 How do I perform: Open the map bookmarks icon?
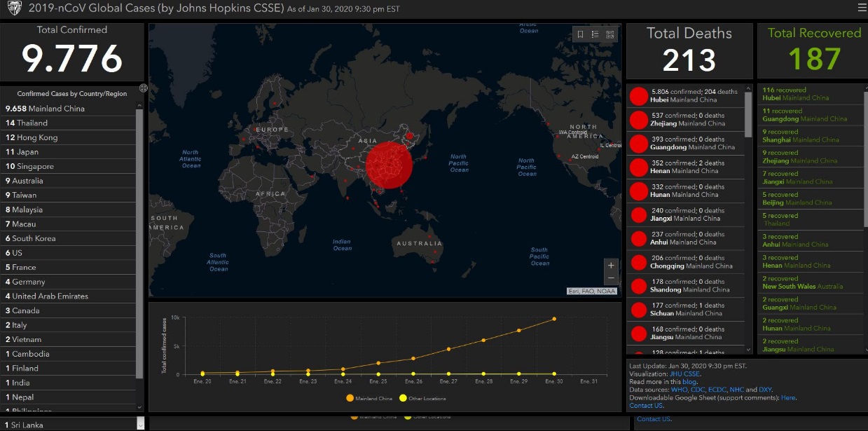point(580,34)
